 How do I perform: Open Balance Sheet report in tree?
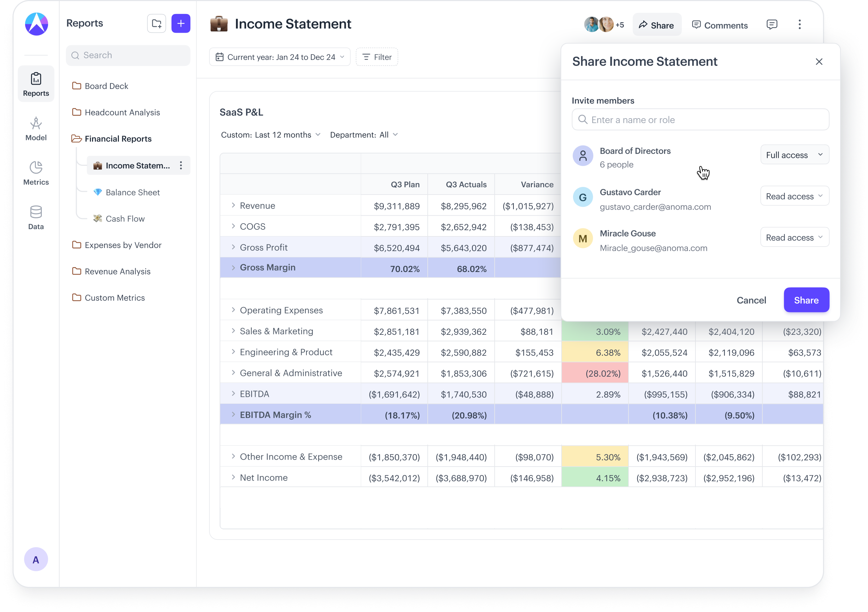(132, 192)
